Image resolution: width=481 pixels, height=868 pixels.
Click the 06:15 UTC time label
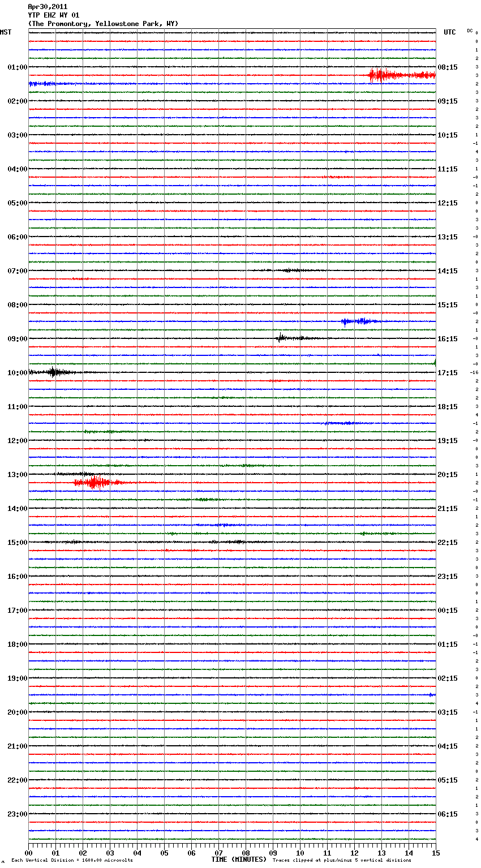(448, 814)
